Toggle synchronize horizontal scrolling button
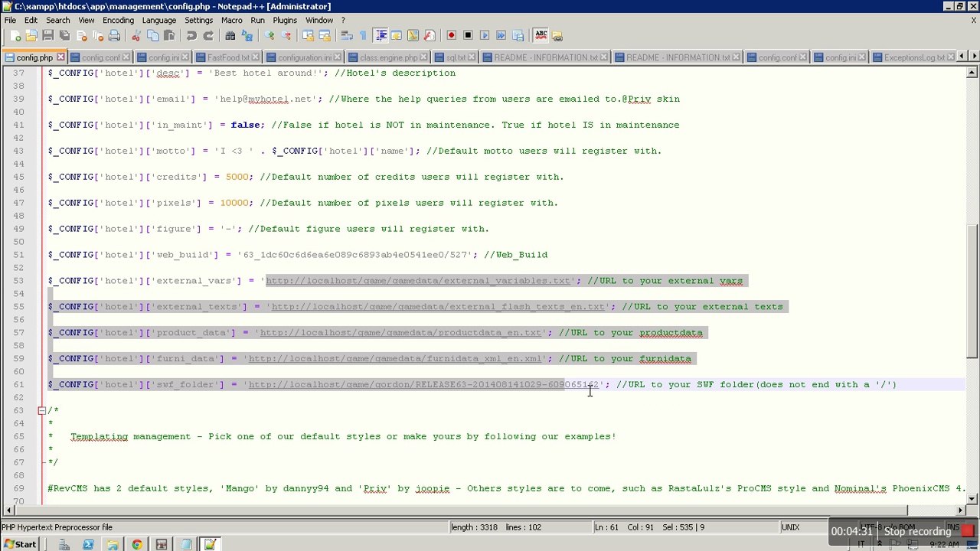The height and width of the screenshot is (551, 980). click(x=325, y=35)
